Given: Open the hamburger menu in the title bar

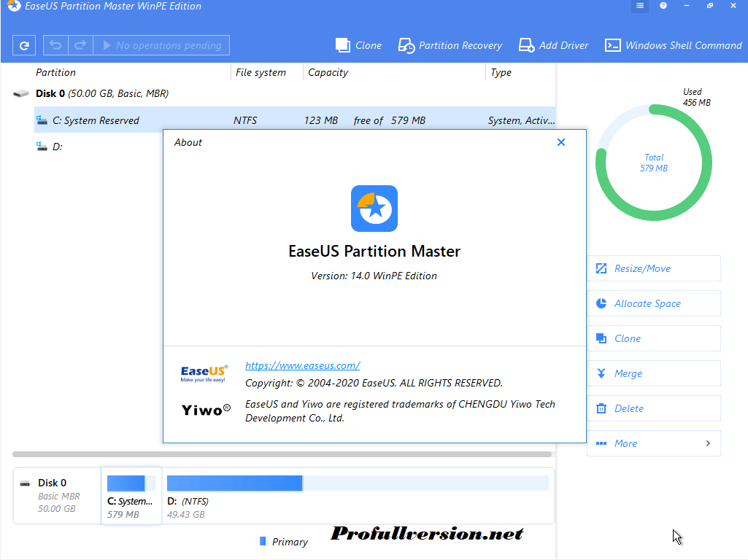Looking at the screenshot, I should point(639,6).
